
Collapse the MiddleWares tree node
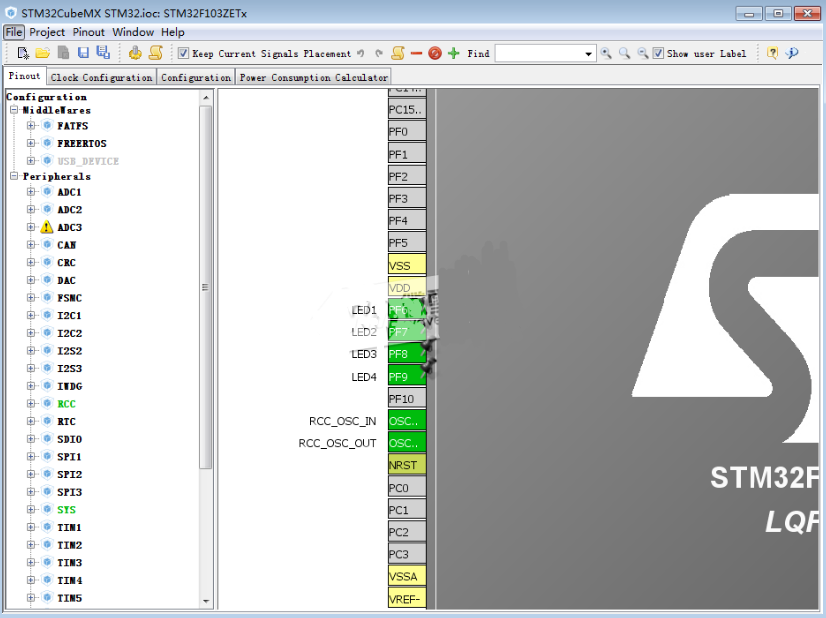[x=14, y=110]
